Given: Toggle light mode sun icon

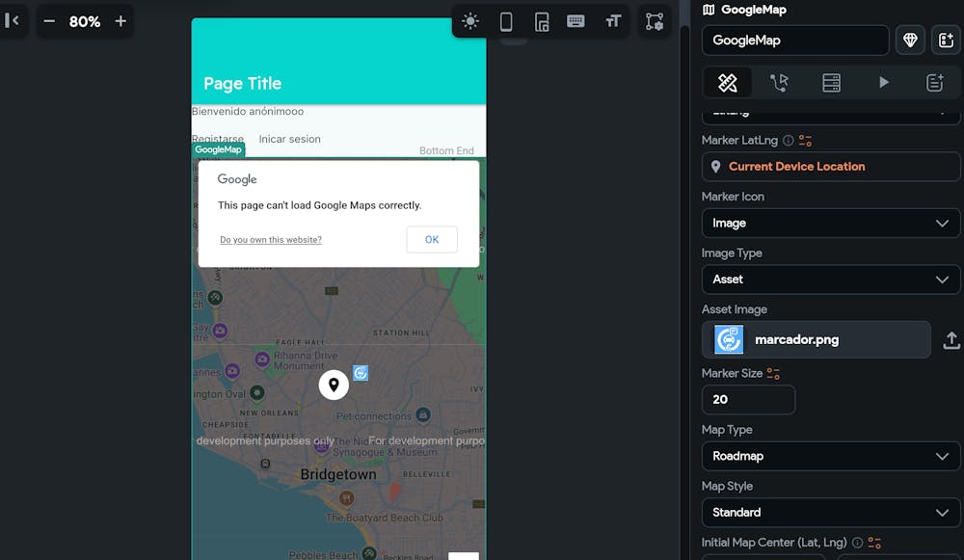Looking at the screenshot, I should click(x=470, y=21).
